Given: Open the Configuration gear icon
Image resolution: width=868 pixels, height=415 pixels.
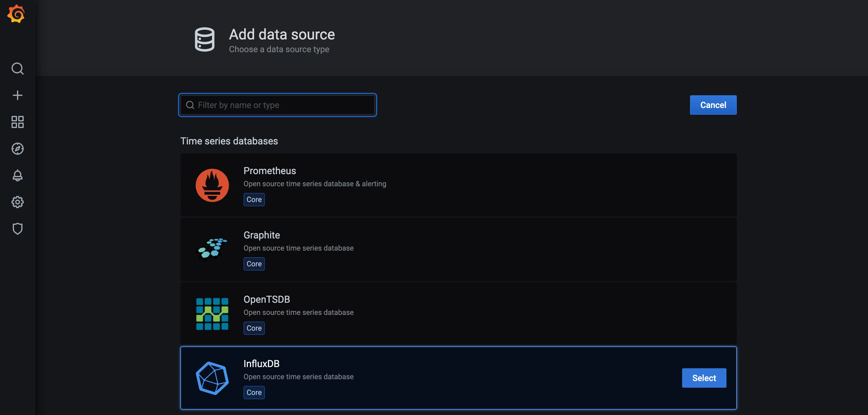Looking at the screenshot, I should [x=18, y=202].
